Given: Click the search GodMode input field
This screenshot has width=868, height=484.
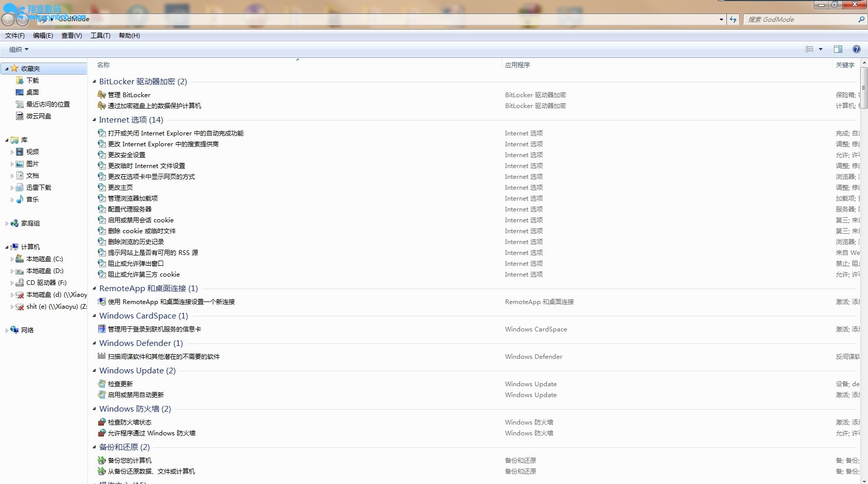Looking at the screenshot, I should click(800, 19).
